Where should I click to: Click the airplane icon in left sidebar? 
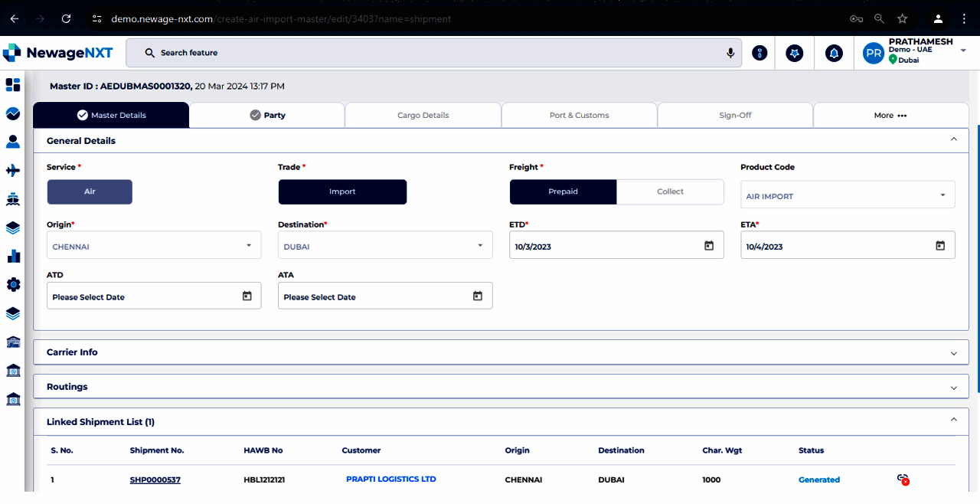[13, 170]
